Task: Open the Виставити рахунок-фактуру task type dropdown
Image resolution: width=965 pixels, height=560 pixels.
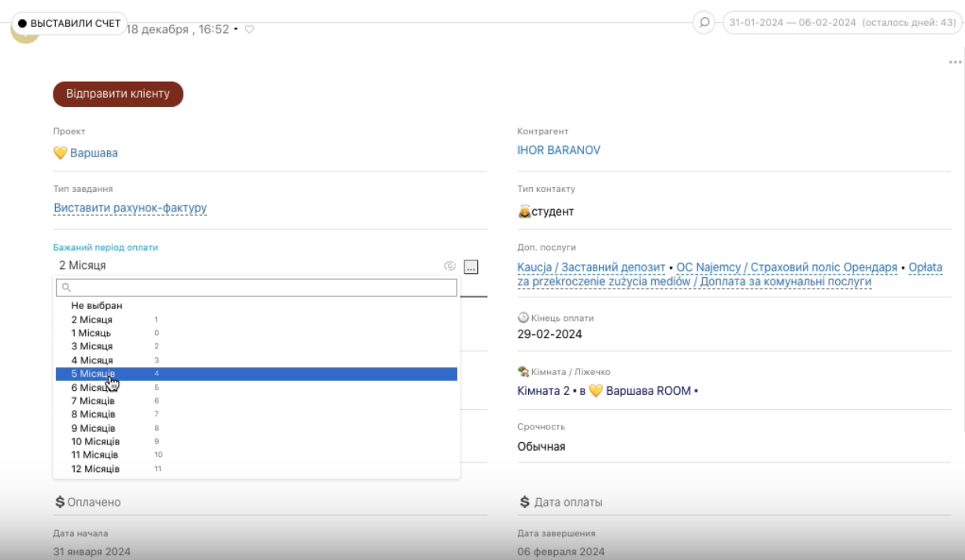Action: click(x=130, y=208)
